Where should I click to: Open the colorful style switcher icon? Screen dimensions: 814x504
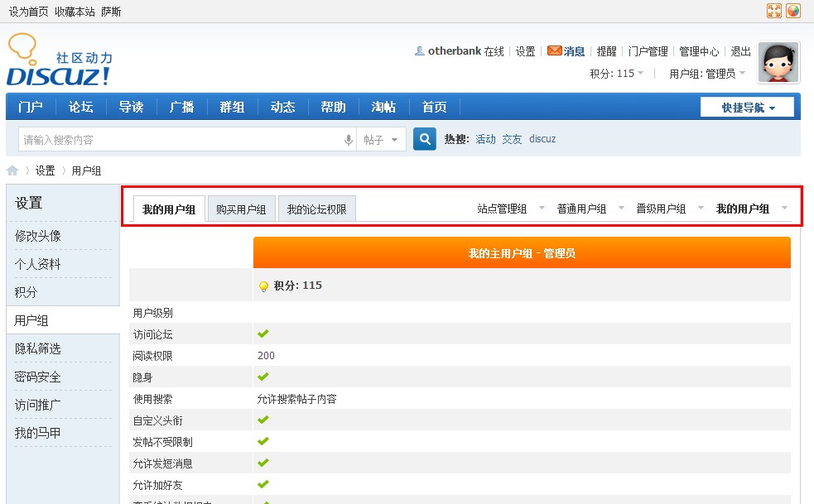(793, 11)
